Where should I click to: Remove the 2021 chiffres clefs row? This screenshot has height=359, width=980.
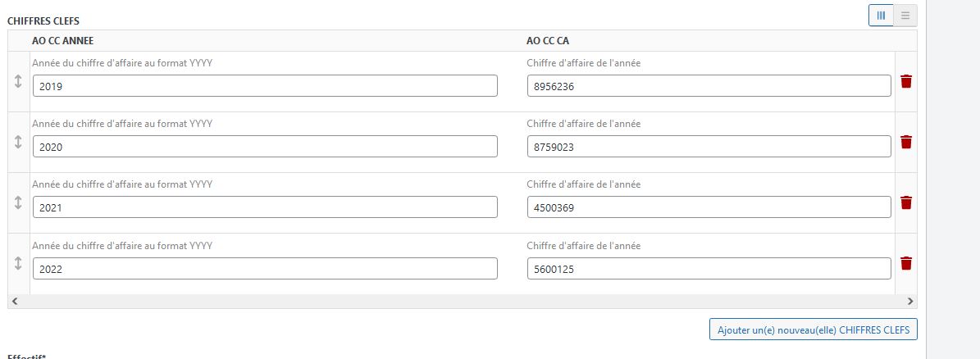point(905,202)
